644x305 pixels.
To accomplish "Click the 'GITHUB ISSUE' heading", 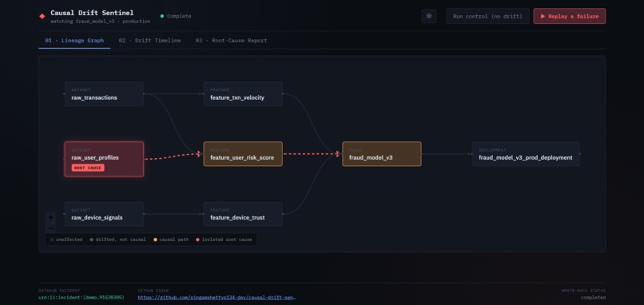I will pyautogui.click(x=153, y=291).
